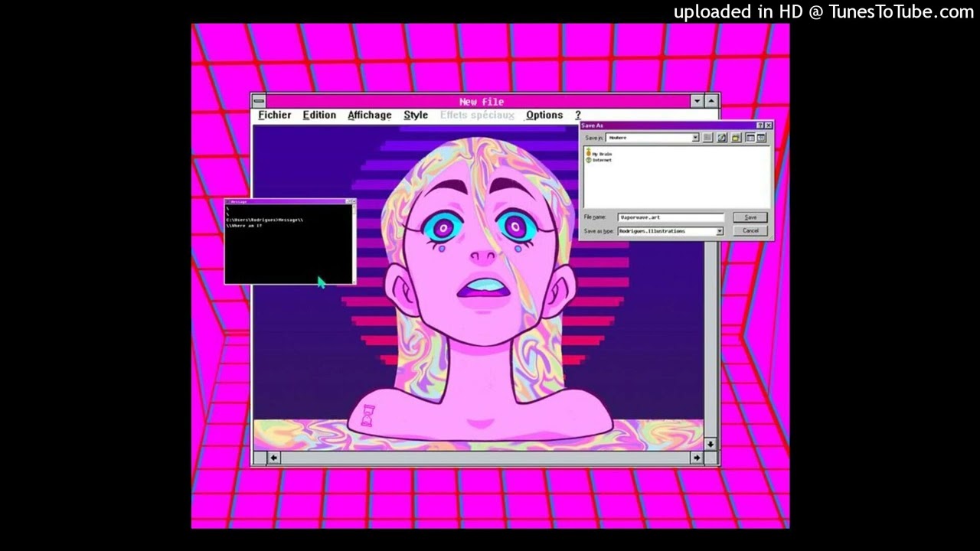
Task: Click the Message window title bar
Action: click(287, 201)
